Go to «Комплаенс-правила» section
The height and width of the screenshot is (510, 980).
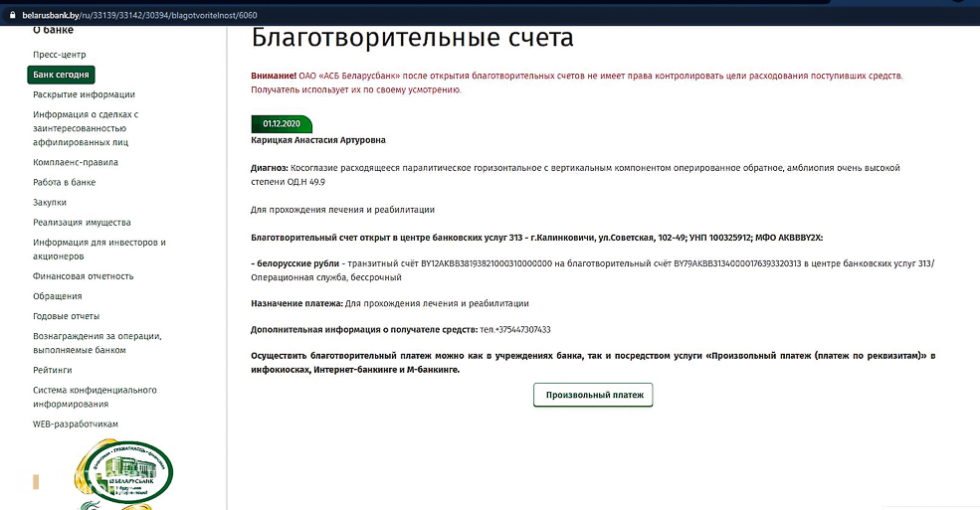pos(76,162)
